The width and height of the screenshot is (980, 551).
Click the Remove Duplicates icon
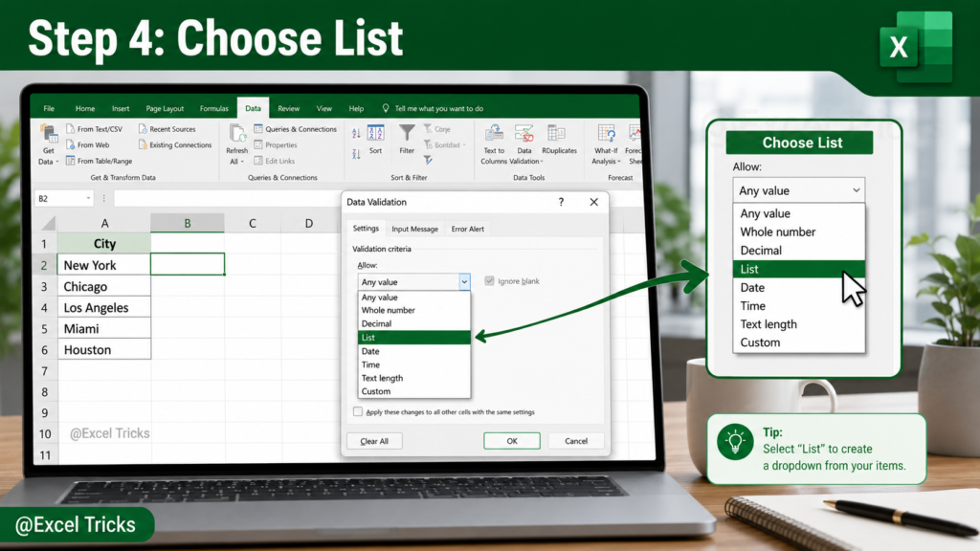tap(556, 133)
